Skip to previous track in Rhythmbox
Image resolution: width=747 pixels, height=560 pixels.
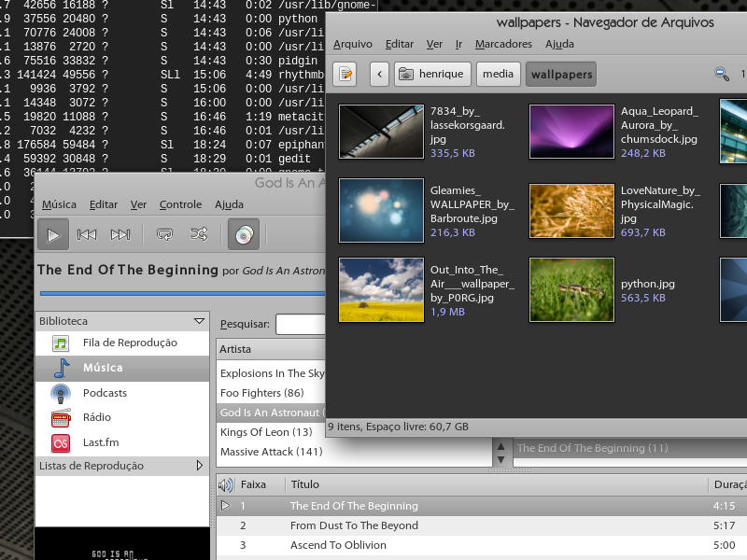(87, 235)
